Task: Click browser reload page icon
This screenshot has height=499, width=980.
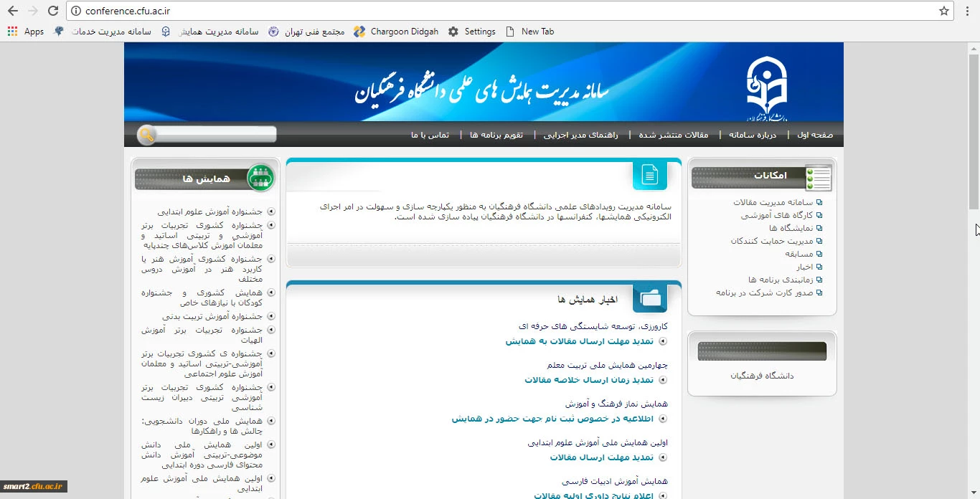Action: coord(52,11)
